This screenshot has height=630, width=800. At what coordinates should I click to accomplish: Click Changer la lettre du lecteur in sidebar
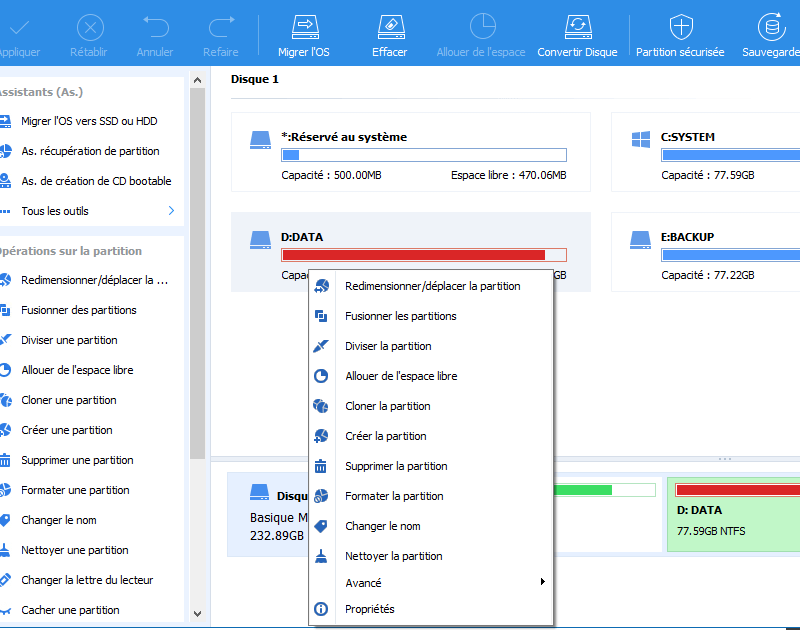click(x=87, y=580)
